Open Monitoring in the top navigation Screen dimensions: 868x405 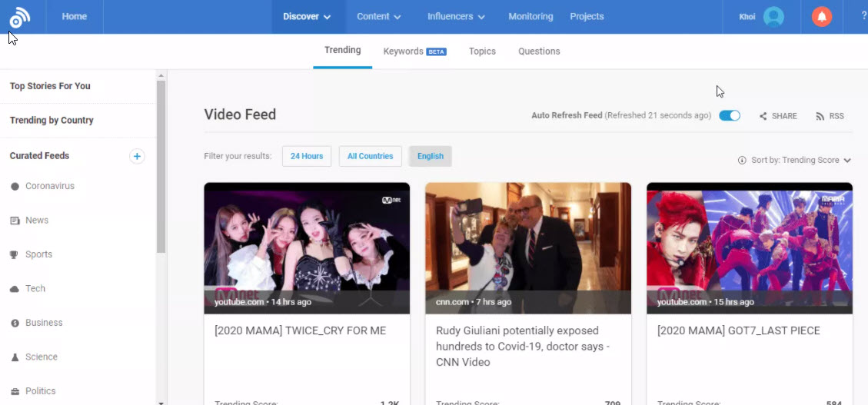tap(531, 17)
